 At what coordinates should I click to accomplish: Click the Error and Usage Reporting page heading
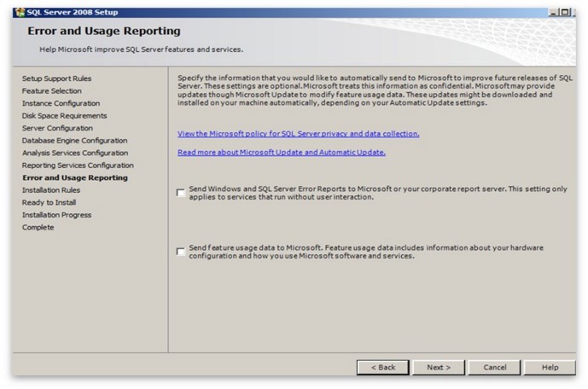pos(104,31)
